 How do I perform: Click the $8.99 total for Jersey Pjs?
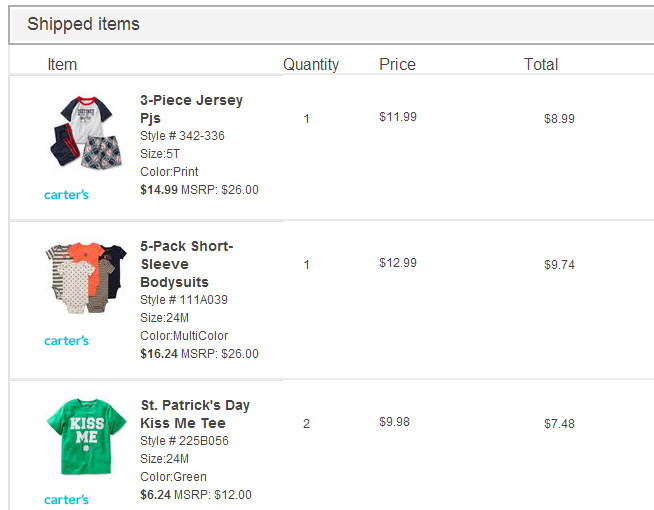point(559,119)
